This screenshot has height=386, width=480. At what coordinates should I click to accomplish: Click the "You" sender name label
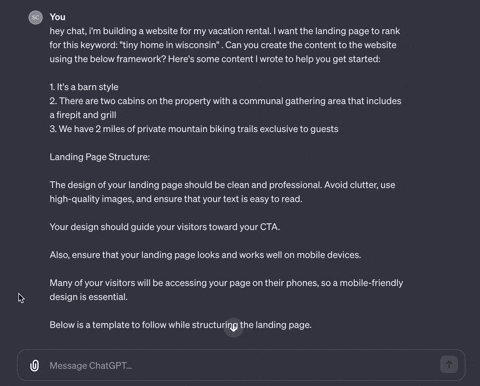click(57, 17)
